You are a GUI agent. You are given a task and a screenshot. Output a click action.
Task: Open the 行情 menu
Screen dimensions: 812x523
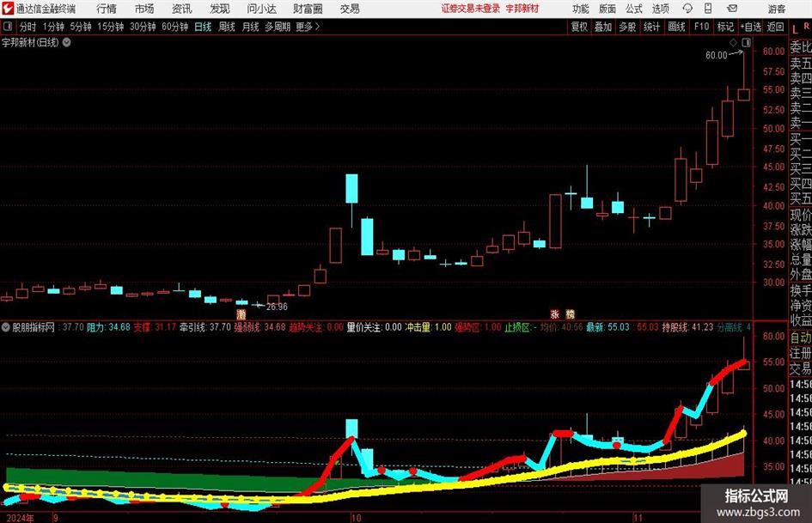pyautogui.click(x=107, y=9)
